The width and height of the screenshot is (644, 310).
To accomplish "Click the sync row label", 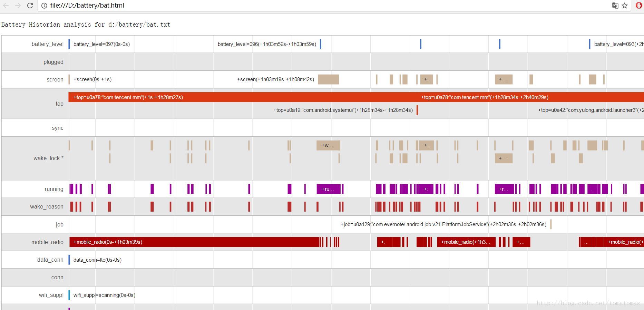I will pyautogui.click(x=58, y=128).
